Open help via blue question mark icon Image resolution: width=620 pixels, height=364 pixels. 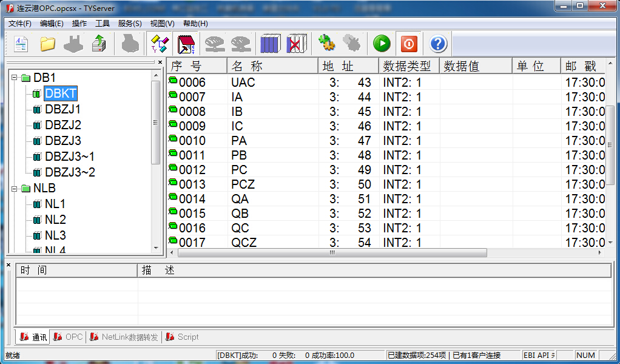tap(438, 44)
